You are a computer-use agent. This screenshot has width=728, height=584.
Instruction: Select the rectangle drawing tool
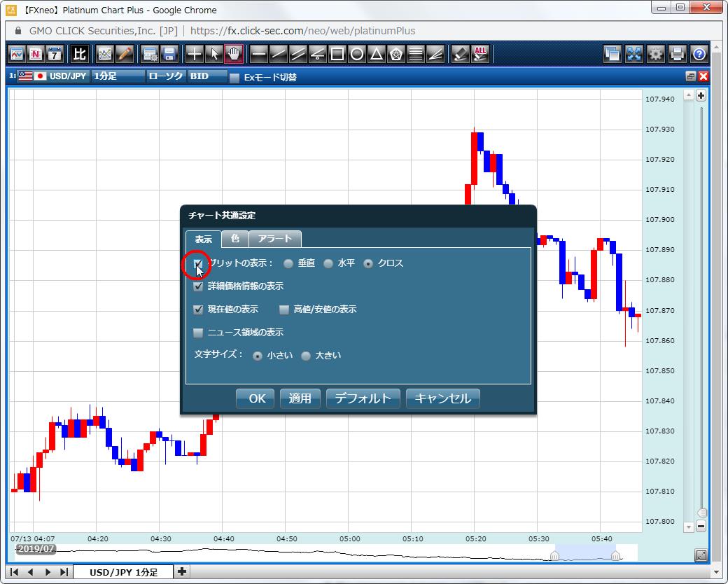pos(337,54)
